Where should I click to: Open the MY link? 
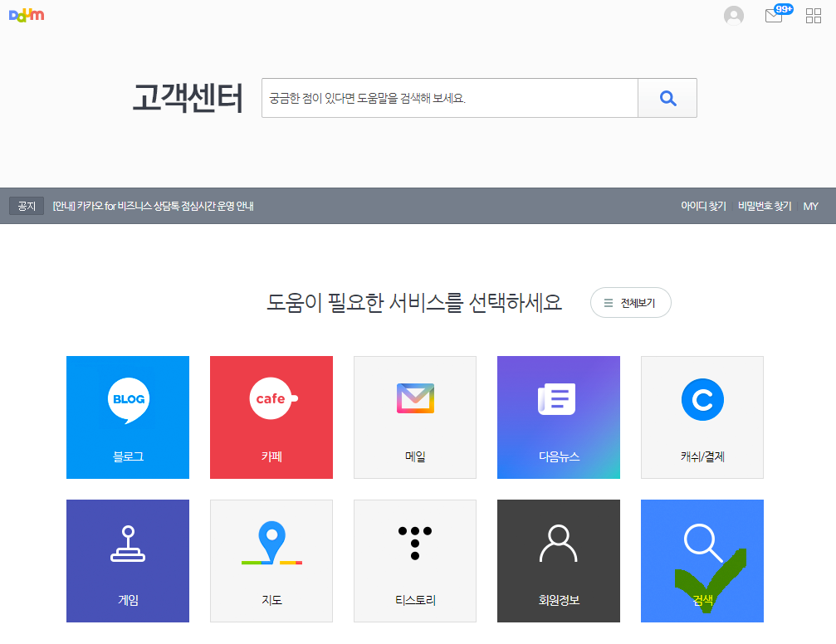pyautogui.click(x=810, y=206)
